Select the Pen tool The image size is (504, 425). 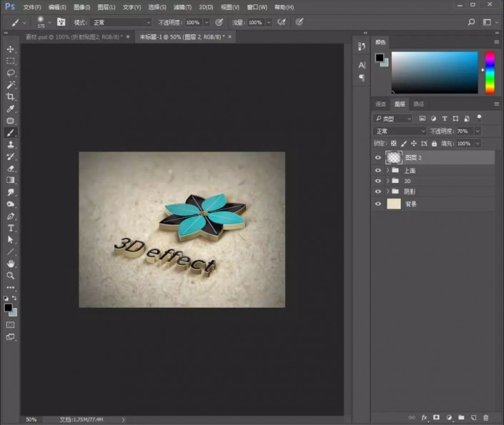pos(10,216)
